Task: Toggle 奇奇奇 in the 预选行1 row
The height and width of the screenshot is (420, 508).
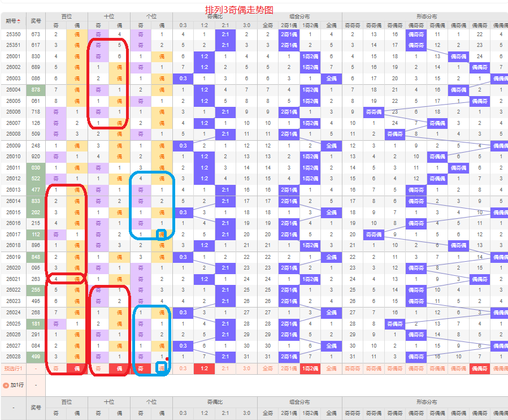Action: 353,369
